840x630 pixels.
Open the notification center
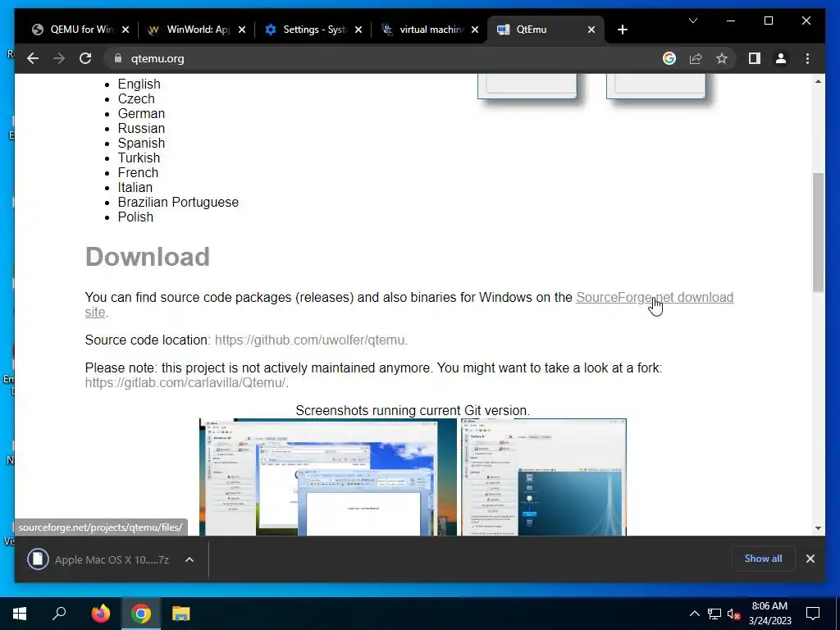[x=813, y=614]
